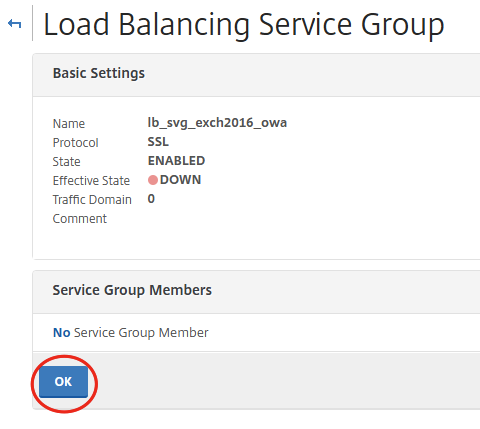Click the word No in members link
The height and width of the screenshot is (429, 480).
[x=62, y=333]
